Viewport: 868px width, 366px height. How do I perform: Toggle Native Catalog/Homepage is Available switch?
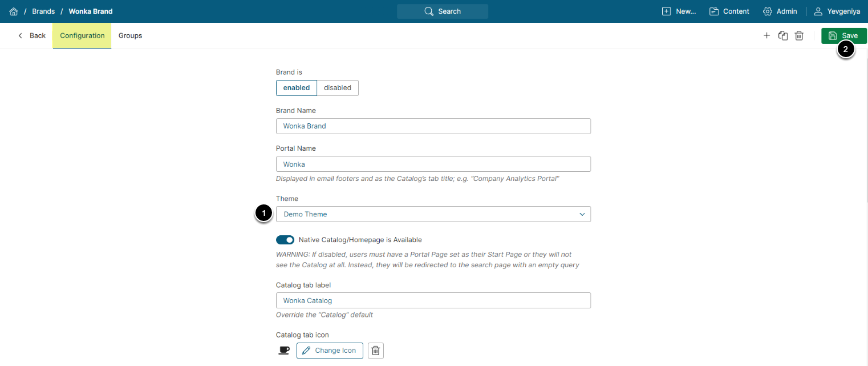285,240
